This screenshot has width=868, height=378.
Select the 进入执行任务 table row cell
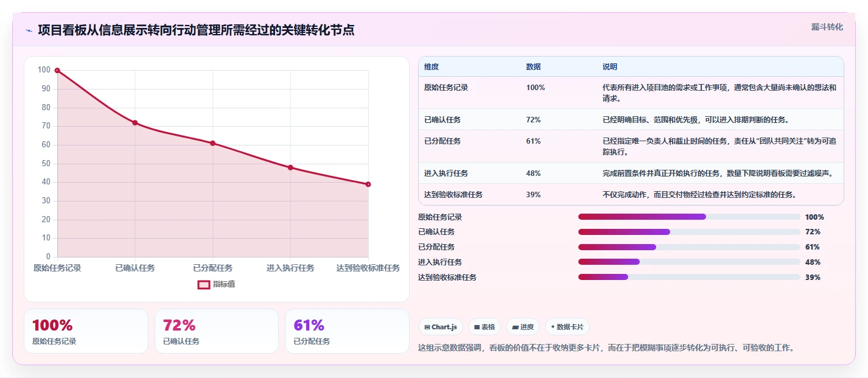coord(446,173)
